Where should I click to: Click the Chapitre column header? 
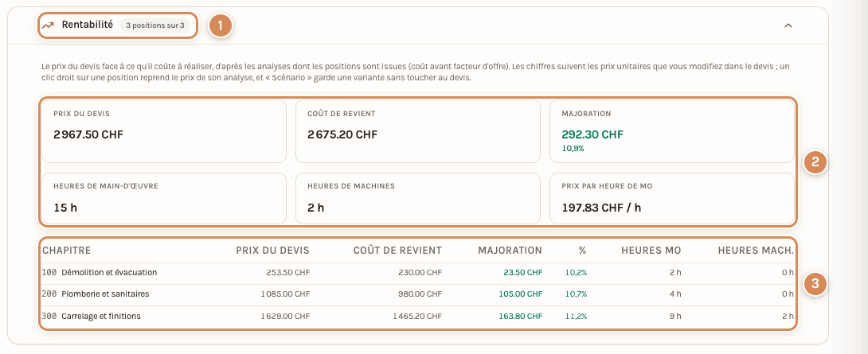(x=67, y=250)
